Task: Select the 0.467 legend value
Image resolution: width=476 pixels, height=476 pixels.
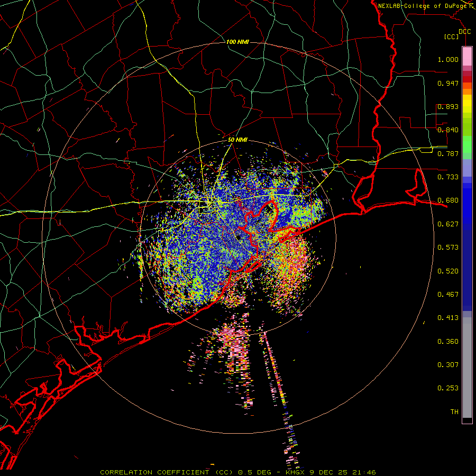Action: point(448,295)
